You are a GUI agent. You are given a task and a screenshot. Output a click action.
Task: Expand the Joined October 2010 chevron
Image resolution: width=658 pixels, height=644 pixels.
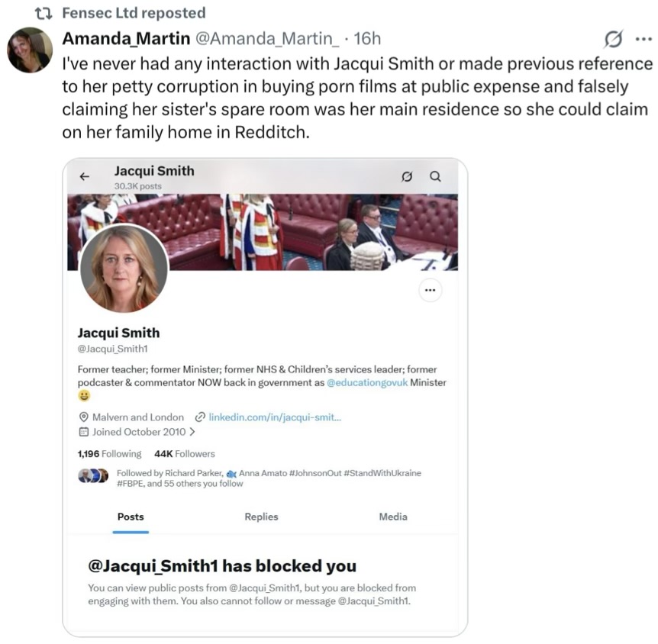click(192, 432)
